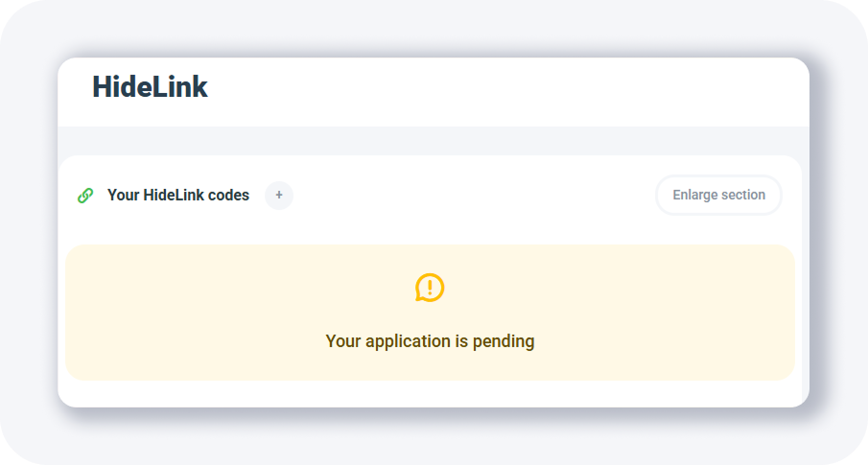Click the green chain link icon
The image size is (868, 465).
point(85,196)
